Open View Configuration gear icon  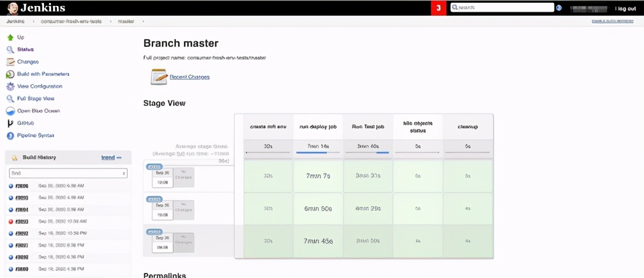coord(10,86)
